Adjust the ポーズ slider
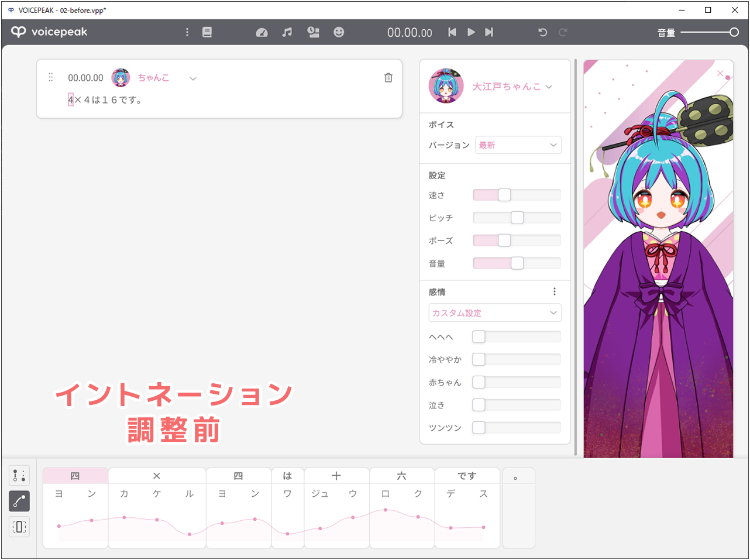This screenshot has height=560, width=750. [x=517, y=241]
